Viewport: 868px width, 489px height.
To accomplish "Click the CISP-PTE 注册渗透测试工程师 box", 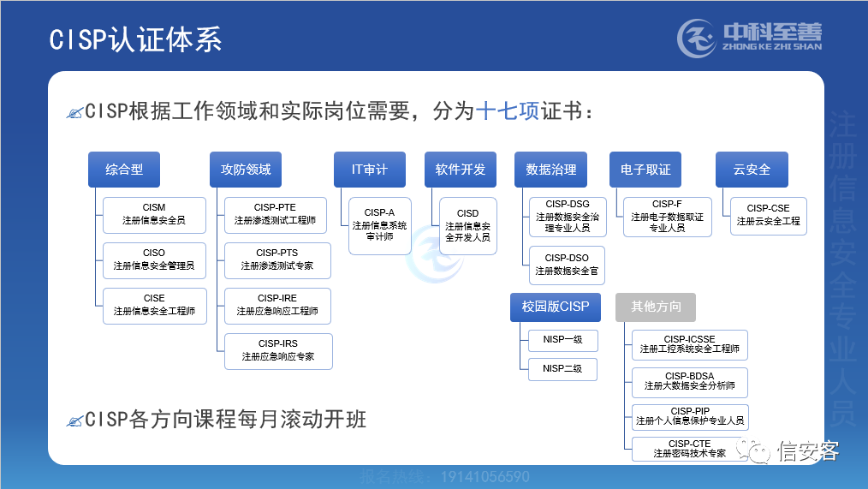I will [276, 216].
